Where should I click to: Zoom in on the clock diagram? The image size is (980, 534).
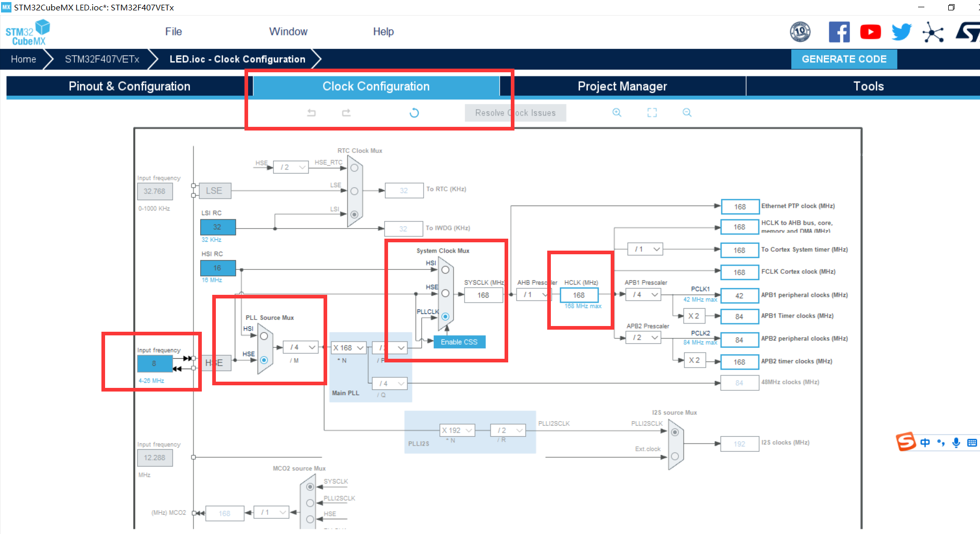(x=617, y=112)
